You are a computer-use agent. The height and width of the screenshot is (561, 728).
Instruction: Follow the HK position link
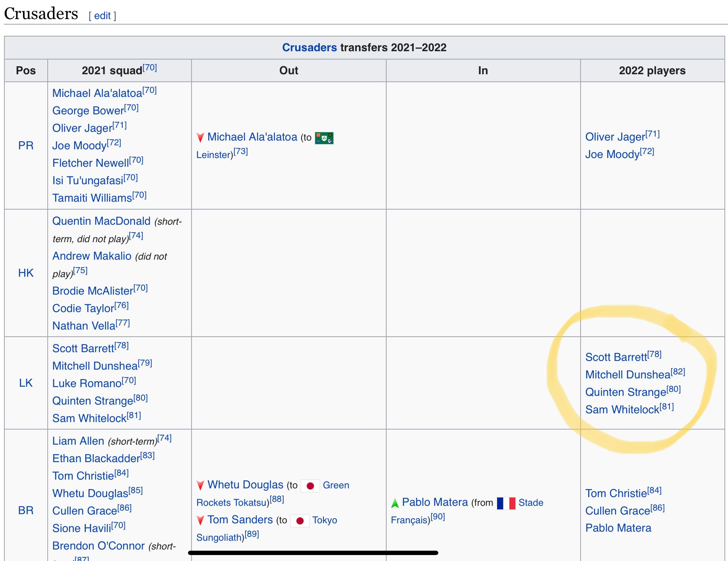coord(26,273)
